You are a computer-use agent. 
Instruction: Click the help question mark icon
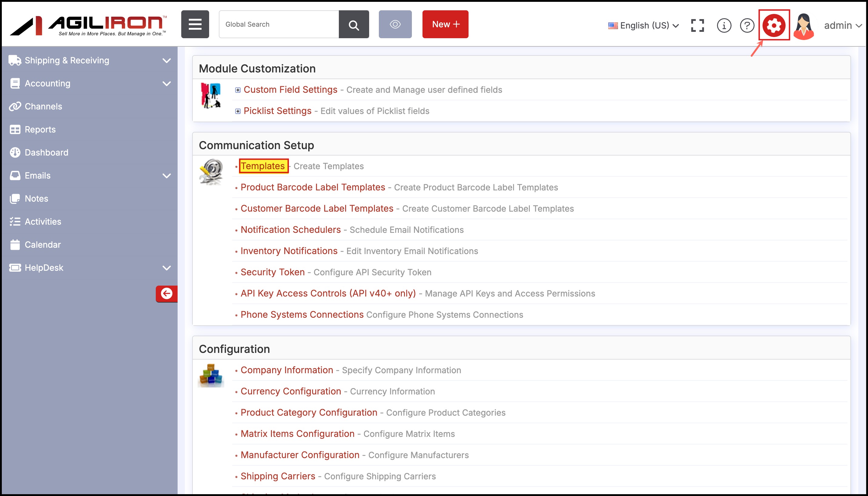click(x=747, y=25)
